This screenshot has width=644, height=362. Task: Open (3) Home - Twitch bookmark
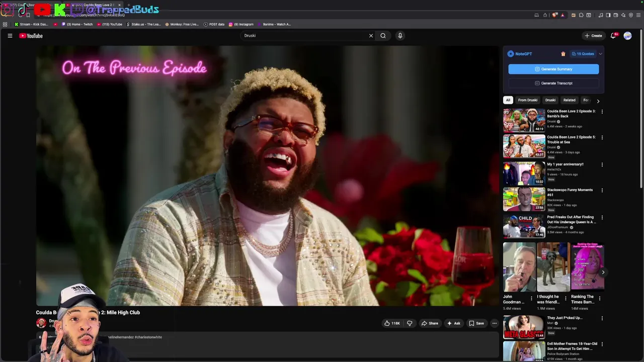coord(77,24)
